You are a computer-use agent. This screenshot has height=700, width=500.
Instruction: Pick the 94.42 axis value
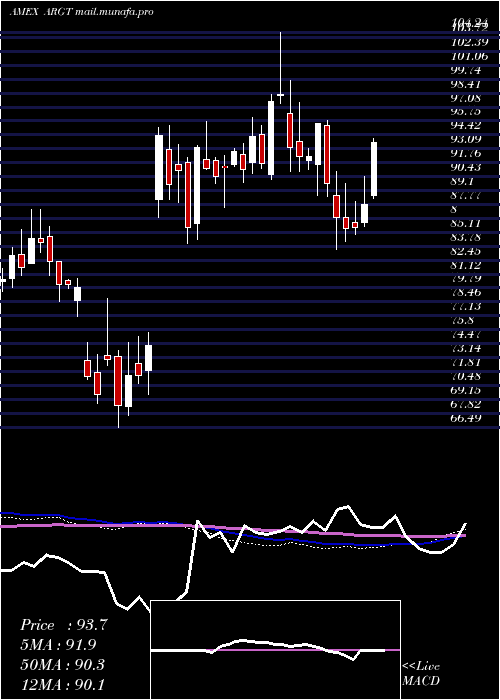point(466,125)
